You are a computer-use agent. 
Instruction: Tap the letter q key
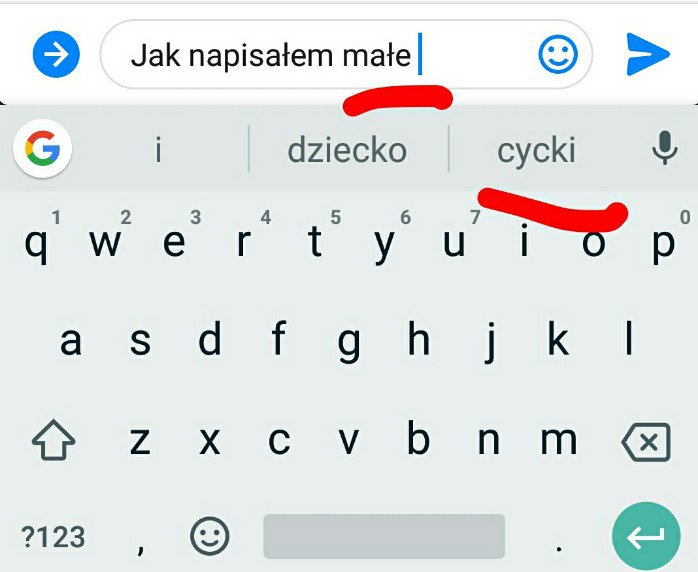(36, 243)
